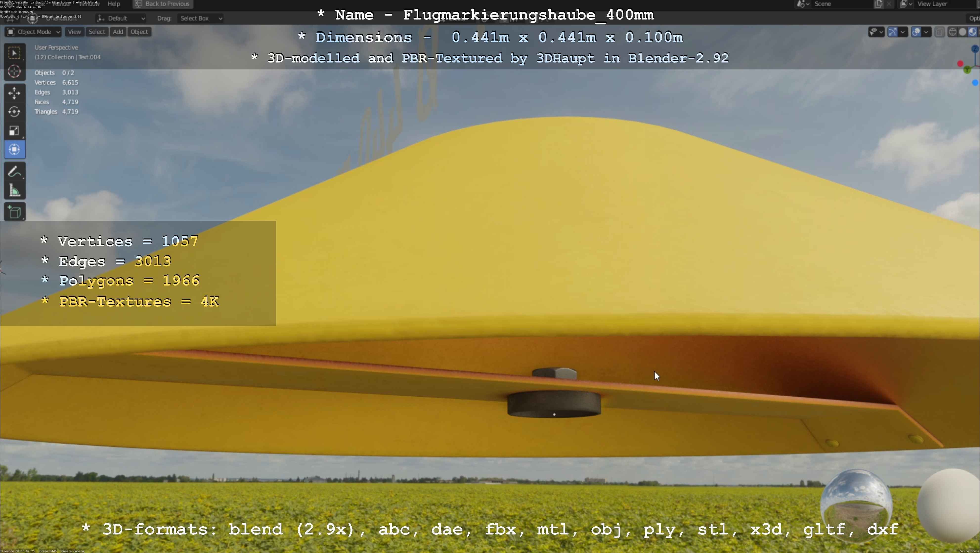
Task: Switch to Solid viewport shading
Action: coord(962,32)
